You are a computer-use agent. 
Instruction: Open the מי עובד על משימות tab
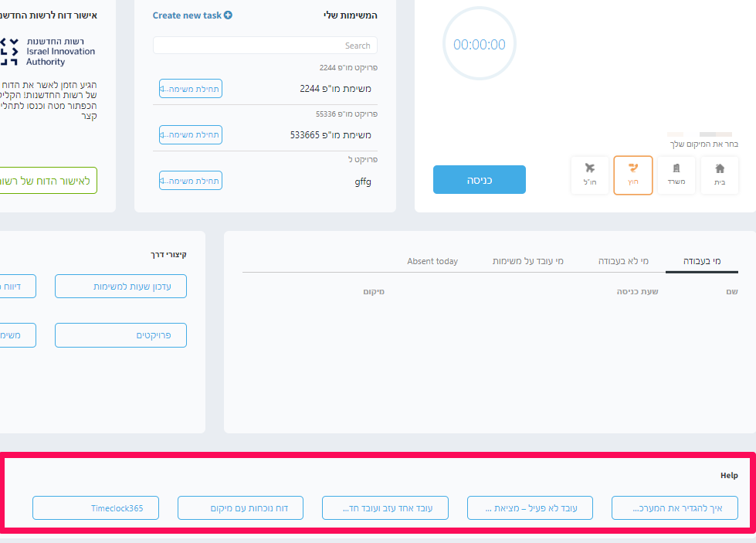coord(528,261)
